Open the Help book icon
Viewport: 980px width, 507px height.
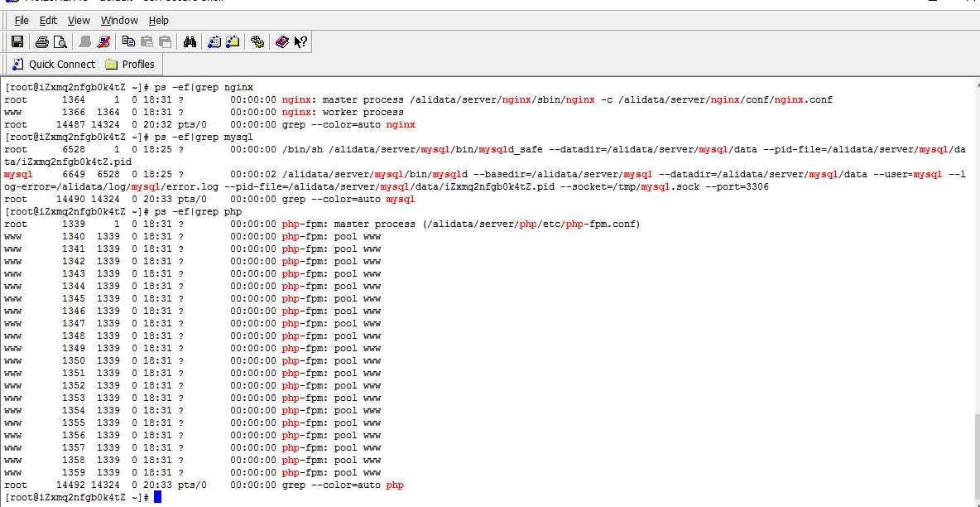[x=282, y=42]
